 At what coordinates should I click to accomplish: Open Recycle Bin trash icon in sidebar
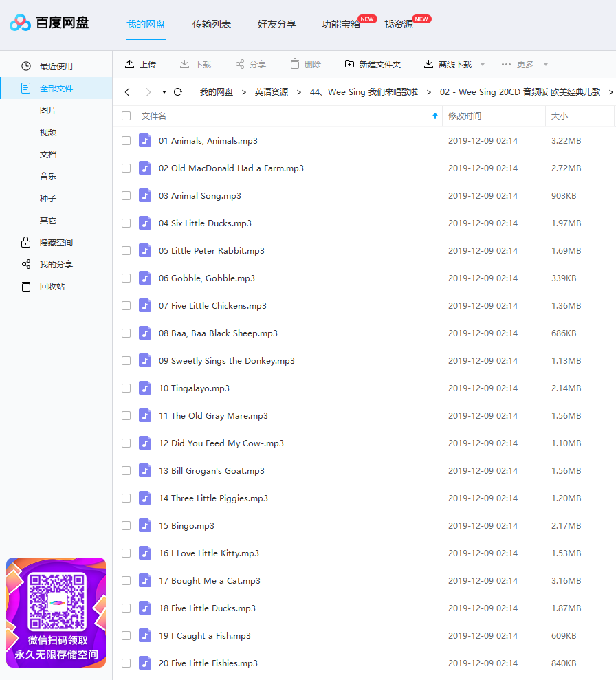(26, 286)
